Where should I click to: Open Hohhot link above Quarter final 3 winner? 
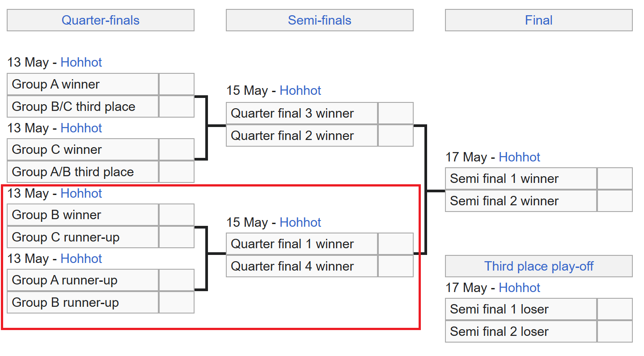301,90
